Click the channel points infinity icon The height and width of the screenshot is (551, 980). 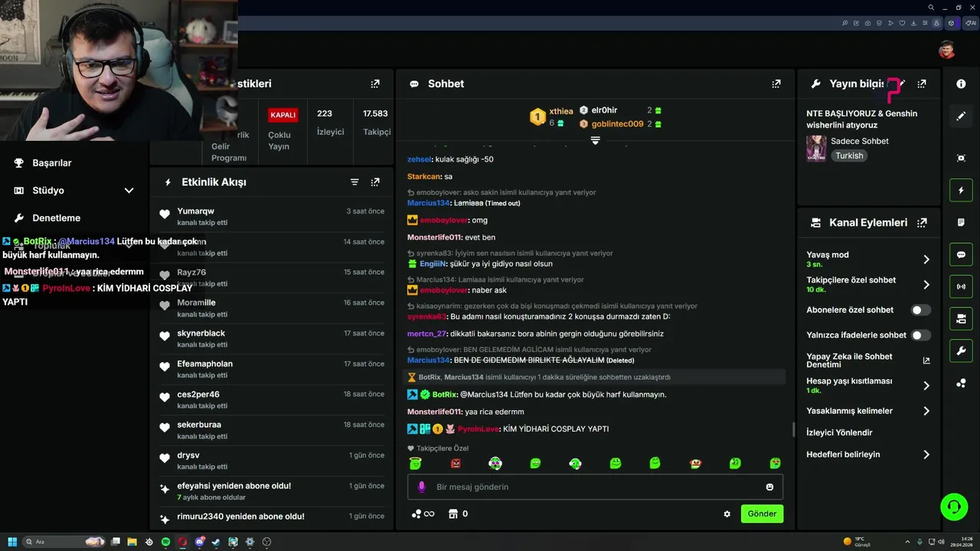[423, 514]
